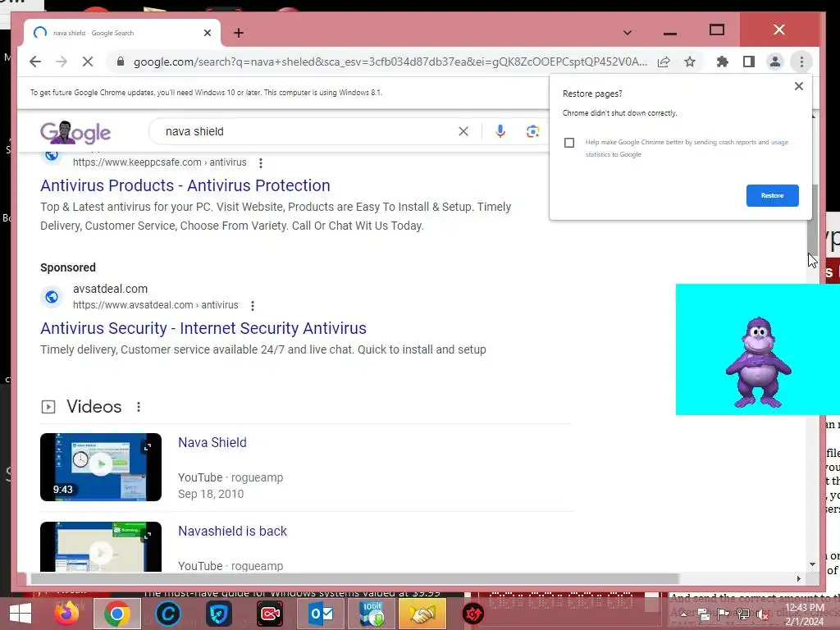Go back using the browser back arrow
This screenshot has width=840, height=630.
pos(35,62)
